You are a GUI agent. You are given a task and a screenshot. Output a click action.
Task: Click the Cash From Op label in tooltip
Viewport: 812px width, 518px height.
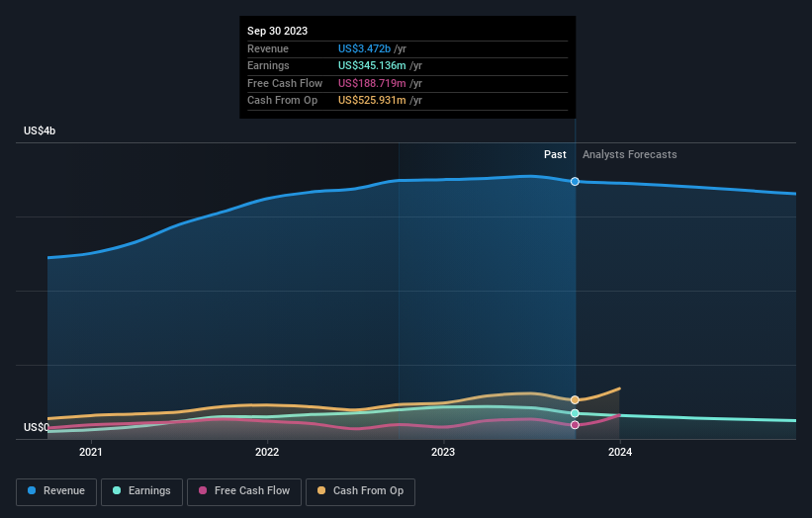282,101
